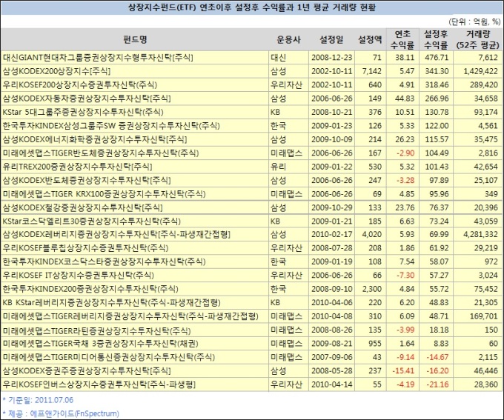Select the fund name 미래에셋맵스TIGER KRX100증권상장지수투자신탁(주식)
504x420 pixels.
point(105,194)
